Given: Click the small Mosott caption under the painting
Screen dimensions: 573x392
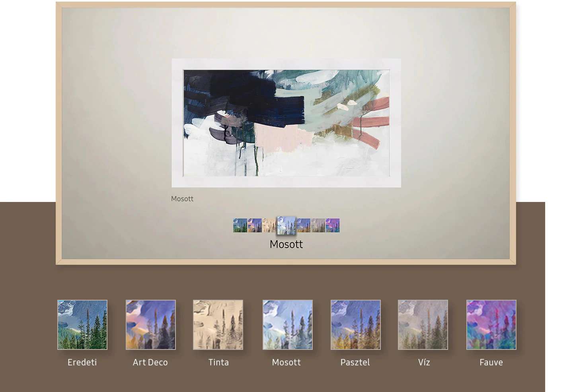Looking at the screenshot, I should point(182,199).
